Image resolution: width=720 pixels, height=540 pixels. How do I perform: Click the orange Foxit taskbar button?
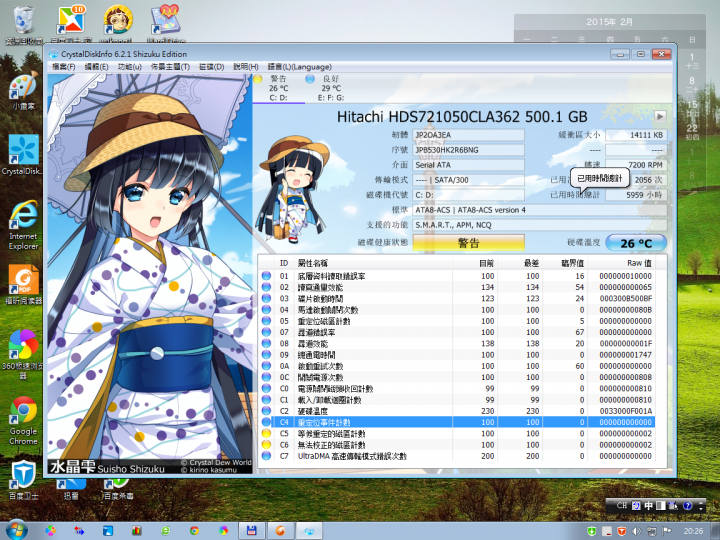pyautogui.click(x=280, y=531)
